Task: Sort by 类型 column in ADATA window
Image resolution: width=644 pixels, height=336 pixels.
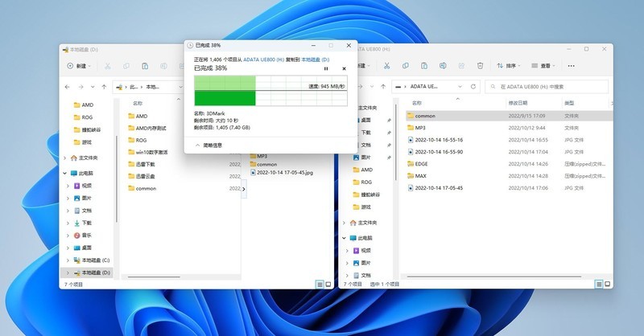Action: (569, 103)
